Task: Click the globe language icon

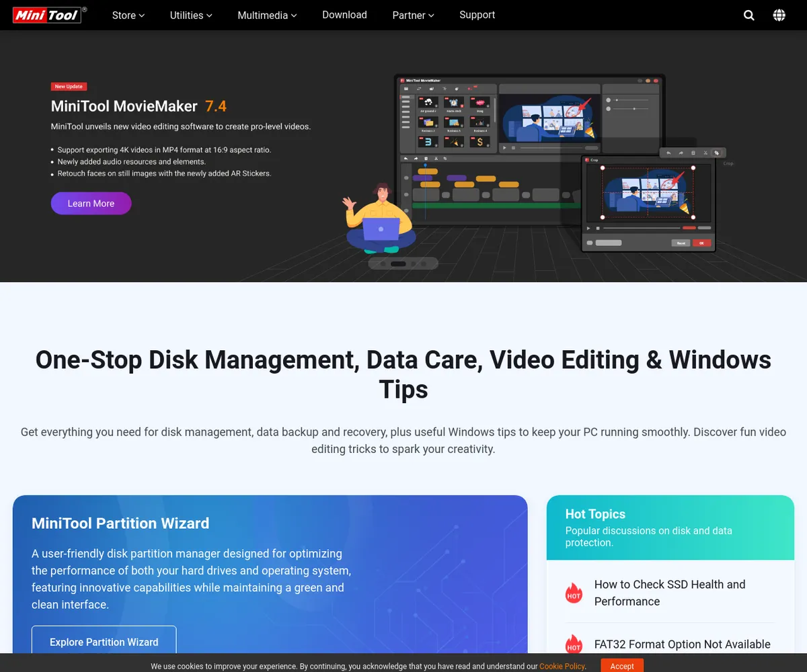Action: click(779, 15)
